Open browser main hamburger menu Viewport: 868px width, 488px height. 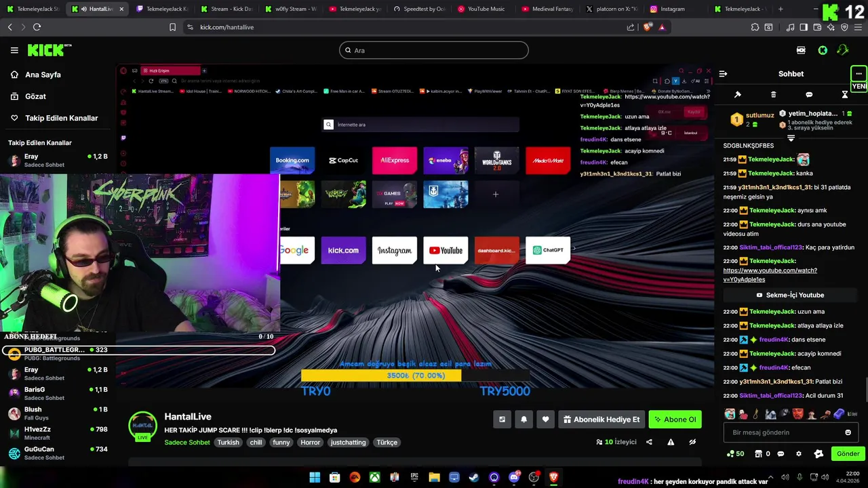click(858, 27)
